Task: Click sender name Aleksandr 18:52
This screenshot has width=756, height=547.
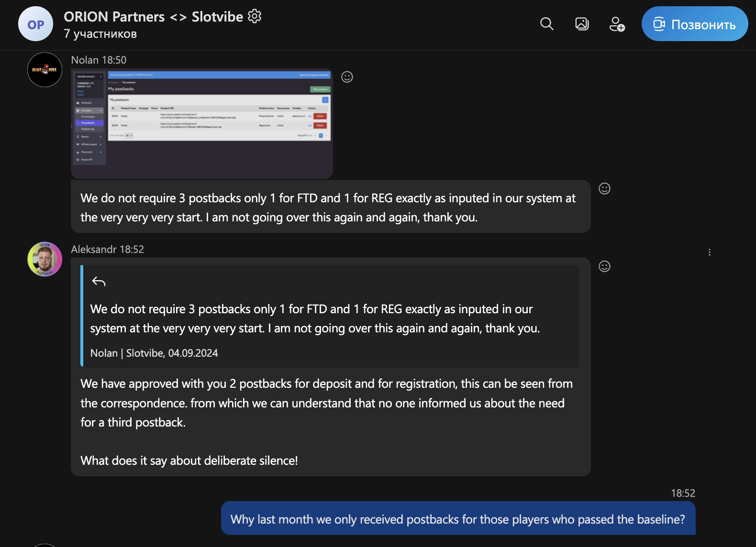Action: tap(107, 249)
